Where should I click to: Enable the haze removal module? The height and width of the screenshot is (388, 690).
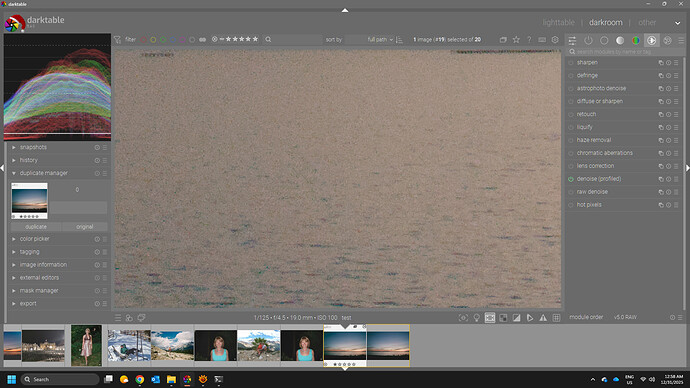point(571,140)
